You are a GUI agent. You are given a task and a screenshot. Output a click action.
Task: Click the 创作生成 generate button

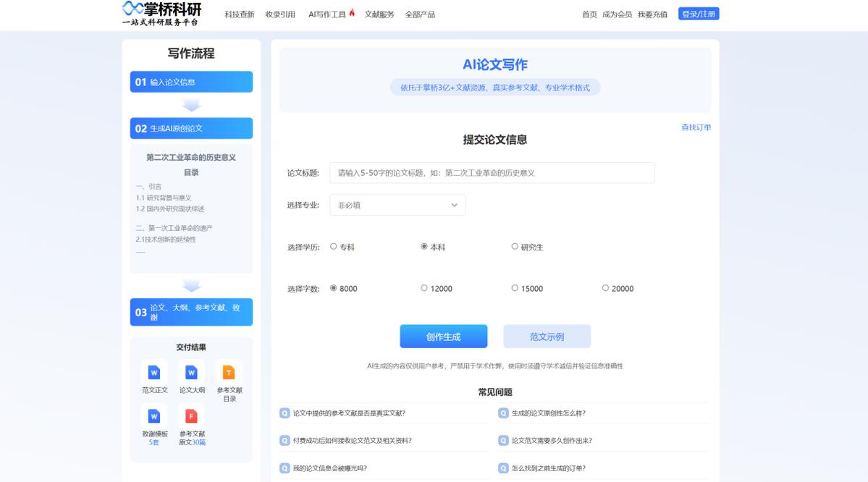[x=444, y=336]
